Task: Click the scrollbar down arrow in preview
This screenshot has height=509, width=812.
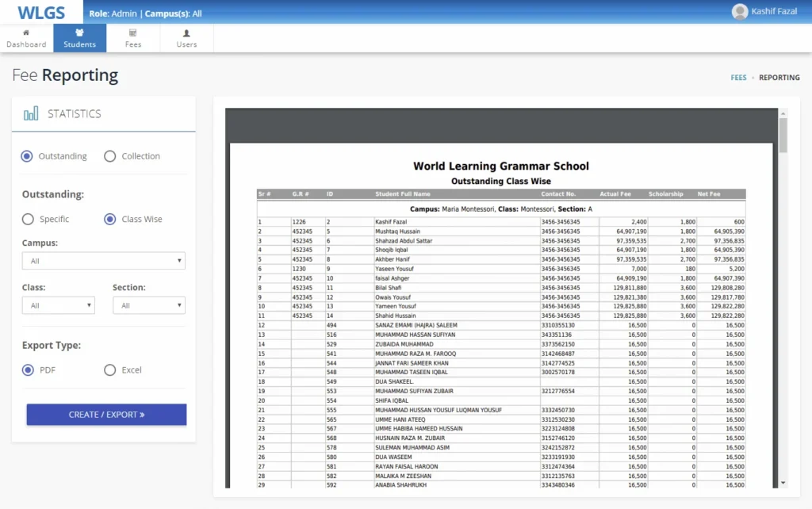Action: [x=783, y=483]
